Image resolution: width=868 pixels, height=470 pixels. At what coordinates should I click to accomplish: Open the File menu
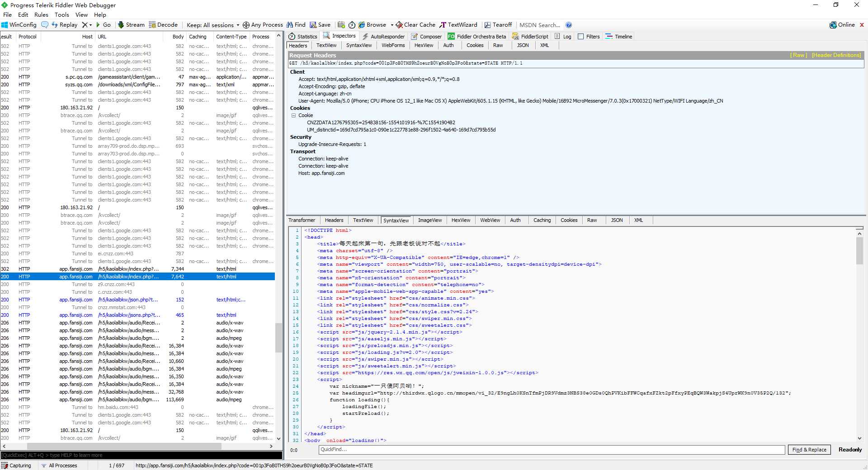coord(8,14)
